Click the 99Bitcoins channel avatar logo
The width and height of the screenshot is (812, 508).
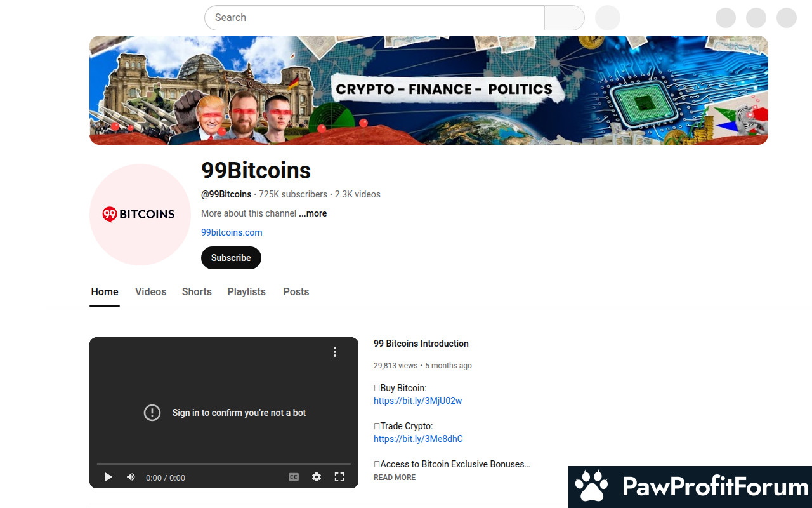coord(140,215)
